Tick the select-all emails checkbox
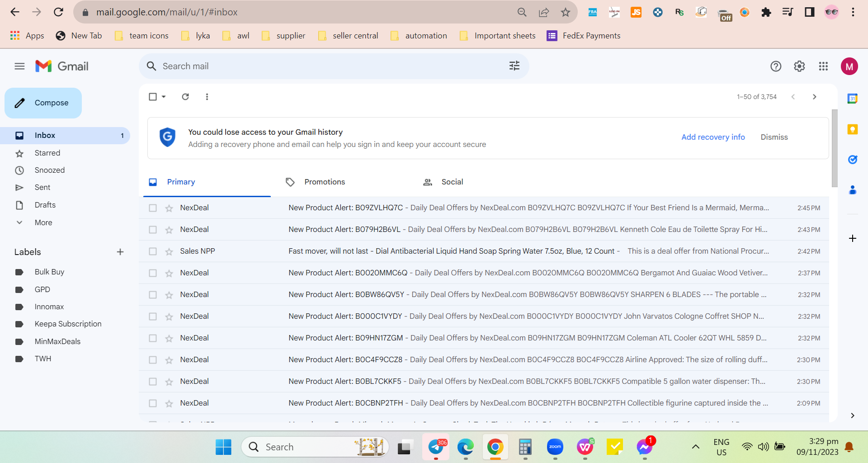 pyautogui.click(x=153, y=97)
